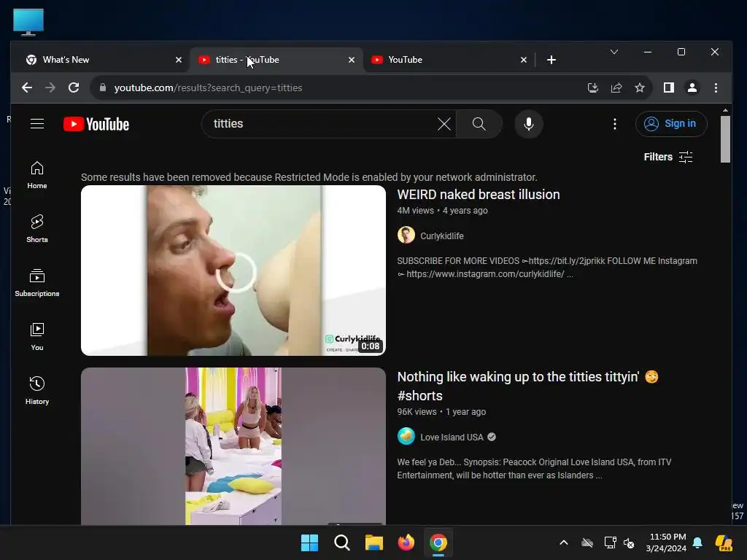747x560 pixels.
Task: Click the page vertical scrollbar thumb
Action: [725, 139]
